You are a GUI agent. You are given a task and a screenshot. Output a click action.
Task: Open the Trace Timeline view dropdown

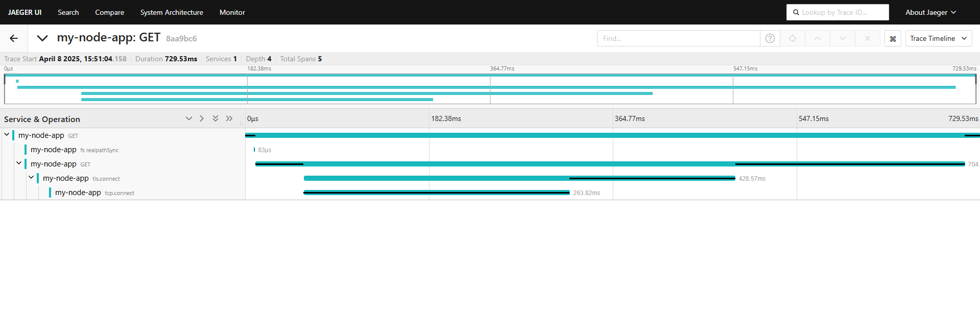[x=938, y=38]
